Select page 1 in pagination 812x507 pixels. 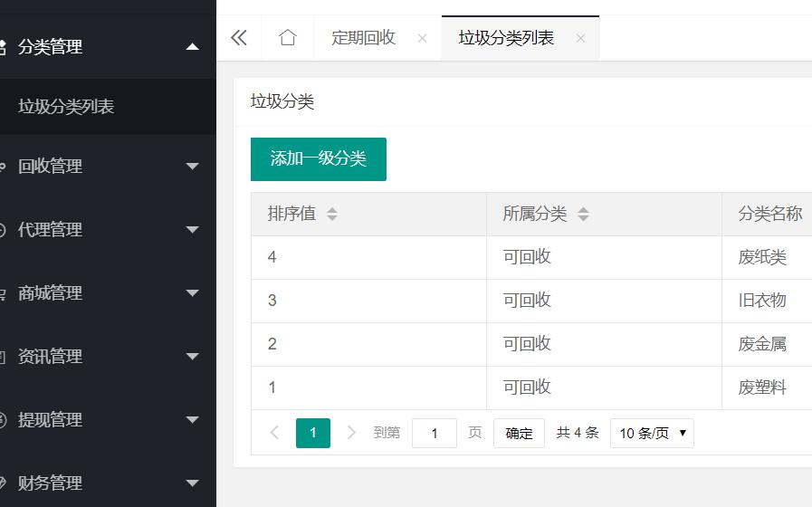click(313, 433)
